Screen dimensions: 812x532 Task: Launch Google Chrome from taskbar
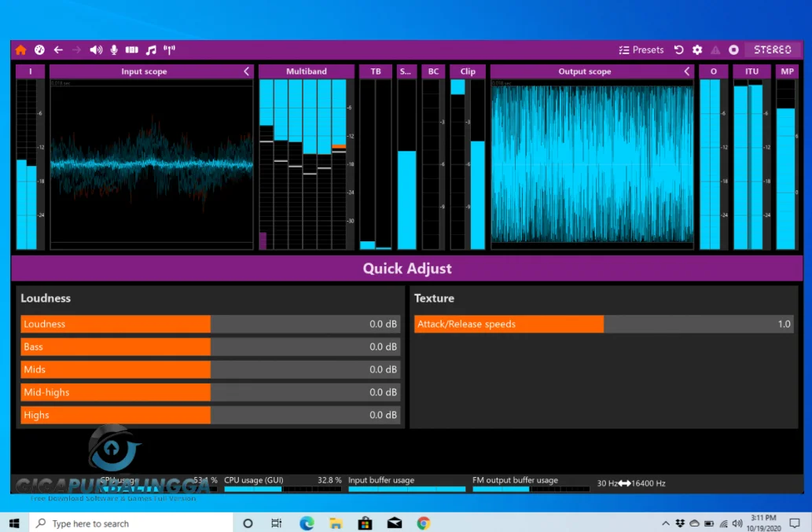tap(423, 523)
